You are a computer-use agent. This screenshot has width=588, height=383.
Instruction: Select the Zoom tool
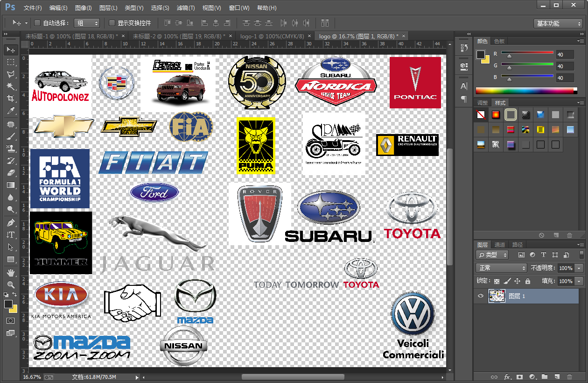pos(11,285)
